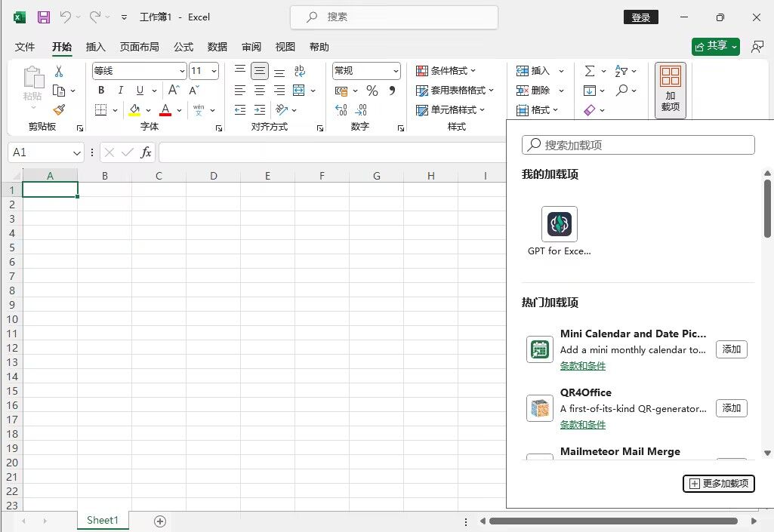
Task: Switch to the 插入 ribbon tab
Action: pos(96,47)
